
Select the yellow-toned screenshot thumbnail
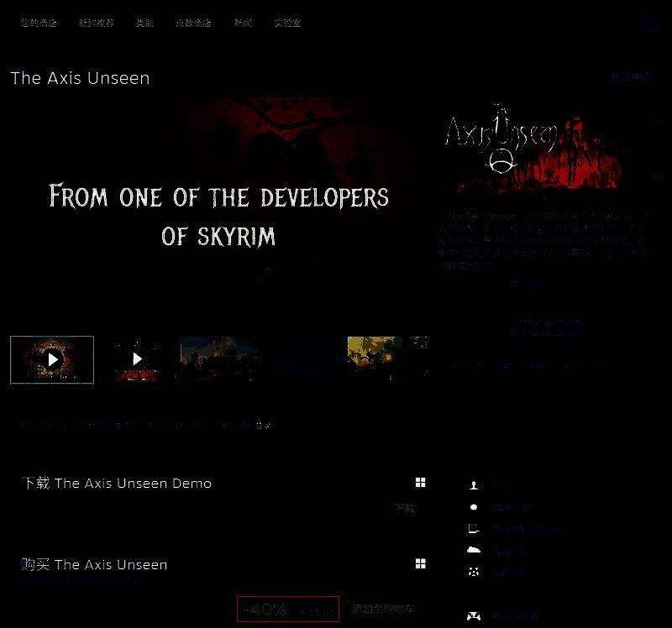coord(387,359)
